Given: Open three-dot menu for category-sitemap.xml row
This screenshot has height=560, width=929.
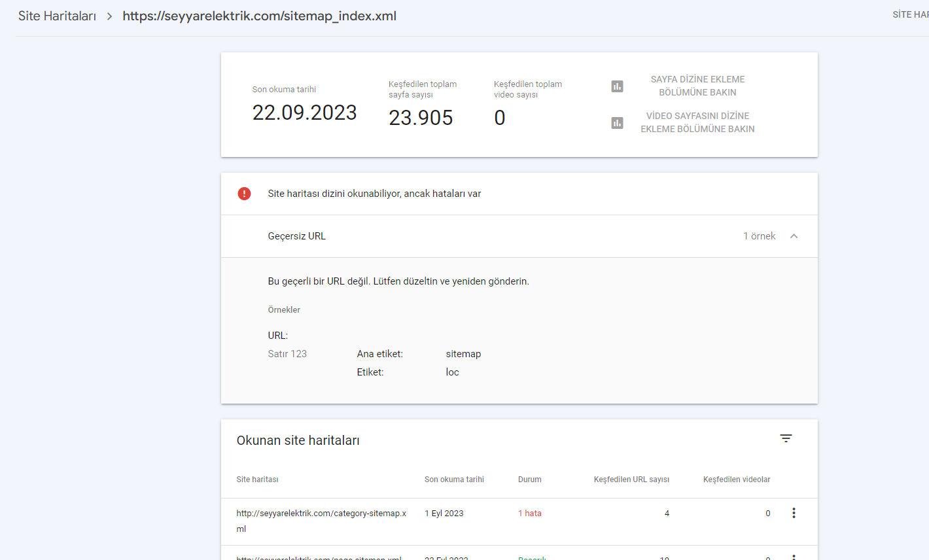Looking at the screenshot, I should point(794,513).
